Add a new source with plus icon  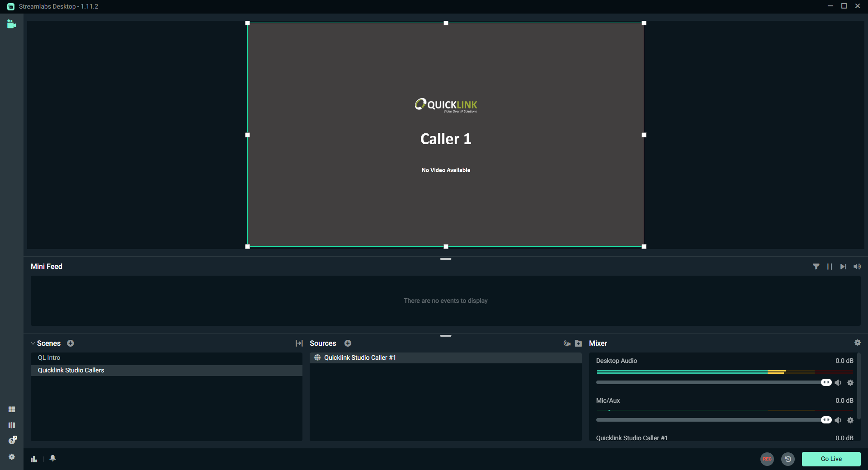click(348, 343)
